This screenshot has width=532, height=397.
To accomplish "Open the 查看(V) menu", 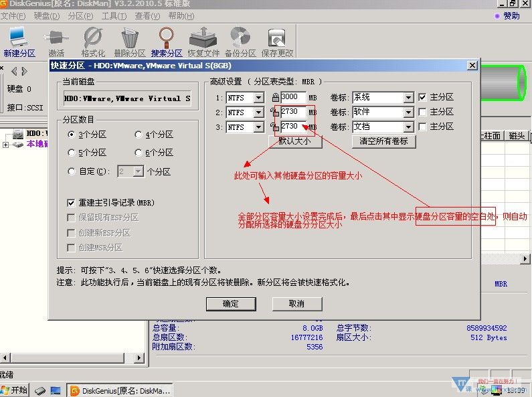I will pos(147,16).
